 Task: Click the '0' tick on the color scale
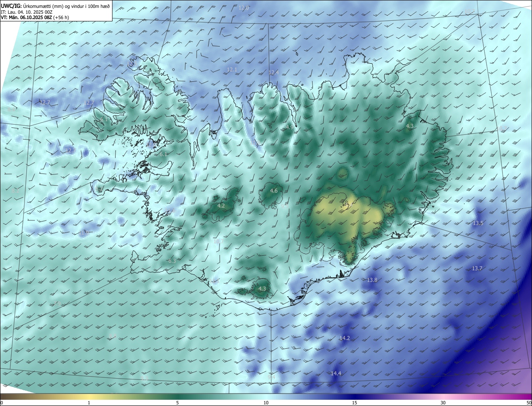(x=2, y=403)
